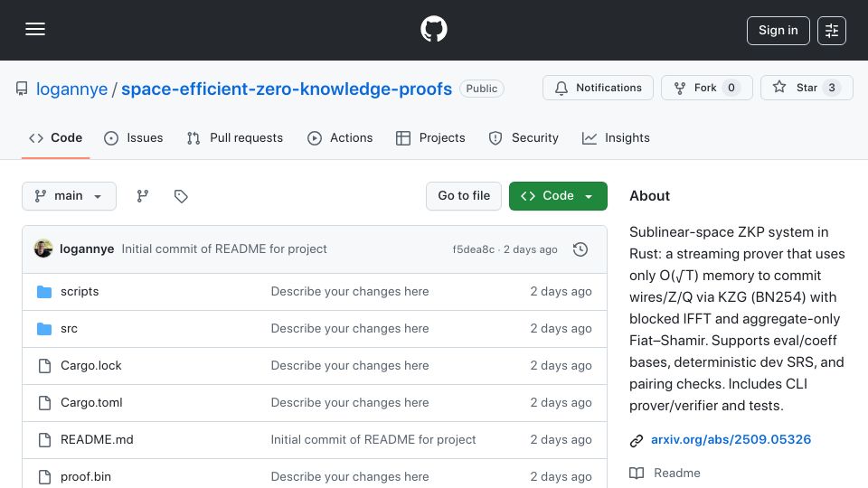The height and width of the screenshot is (488, 868).
Task: Open the src folder
Action: [x=70, y=329]
